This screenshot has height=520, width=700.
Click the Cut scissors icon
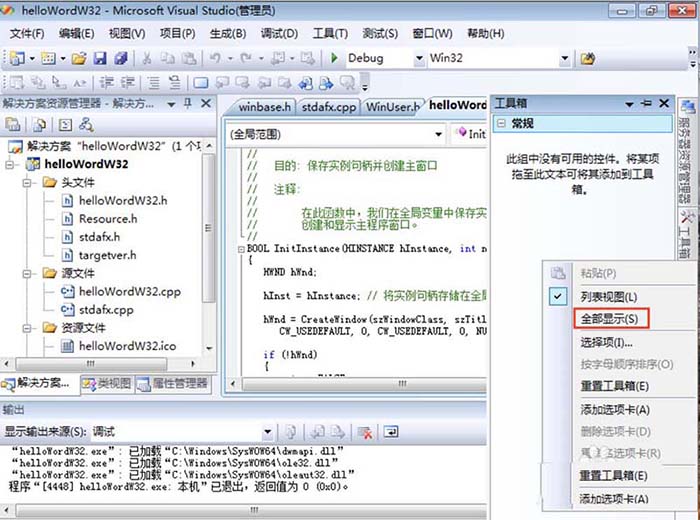tap(146, 59)
